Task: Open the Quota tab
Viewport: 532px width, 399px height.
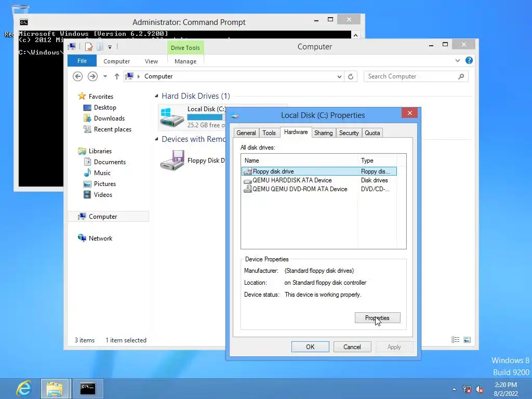Action: (x=372, y=132)
